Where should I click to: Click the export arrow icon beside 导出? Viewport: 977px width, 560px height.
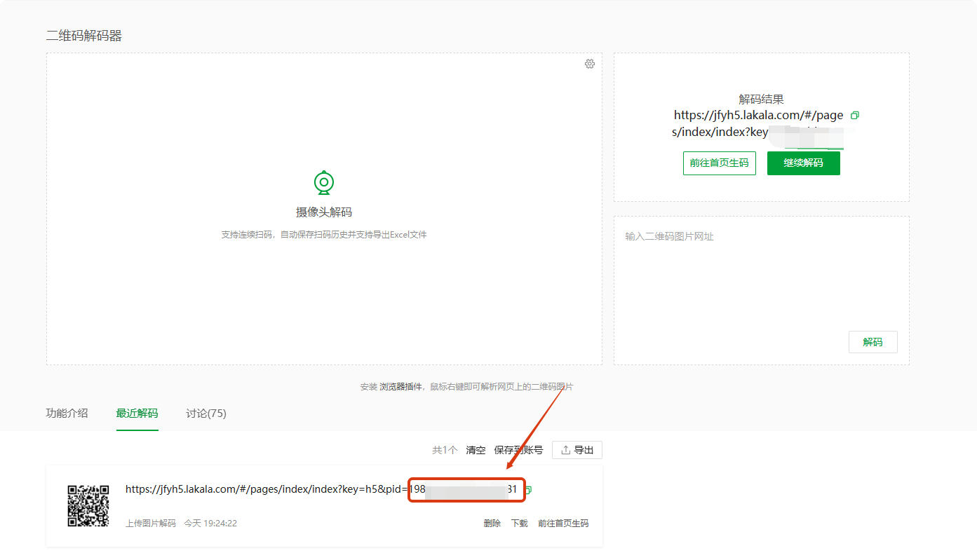pyautogui.click(x=567, y=449)
